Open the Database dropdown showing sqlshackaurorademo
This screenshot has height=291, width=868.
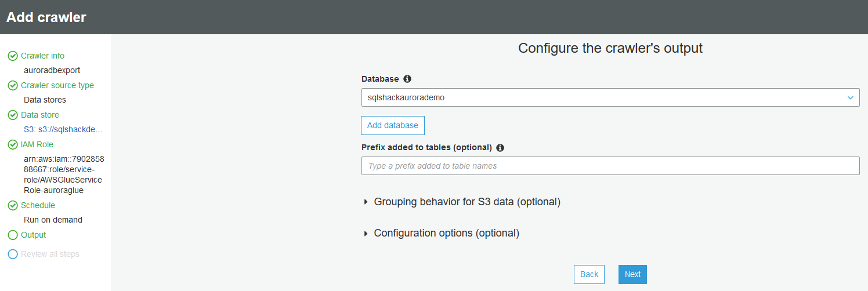pyautogui.click(x=610, y=98)
